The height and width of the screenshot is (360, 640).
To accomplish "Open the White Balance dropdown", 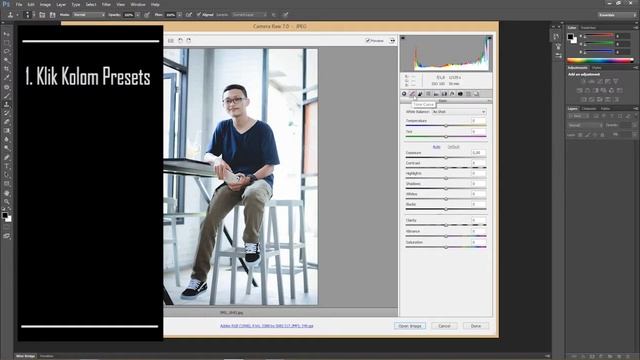I will pyautogui.click(x=459, y=111).
